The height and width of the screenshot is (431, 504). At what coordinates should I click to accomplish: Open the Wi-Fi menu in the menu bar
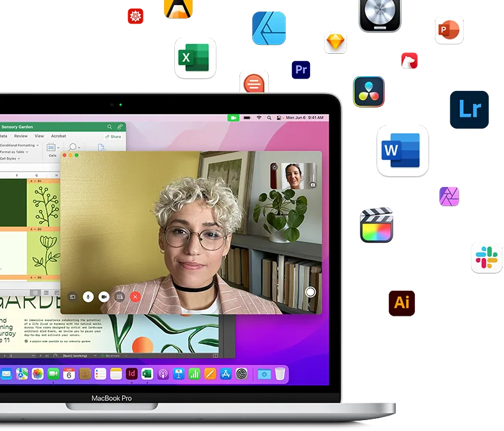coord(259,118)
